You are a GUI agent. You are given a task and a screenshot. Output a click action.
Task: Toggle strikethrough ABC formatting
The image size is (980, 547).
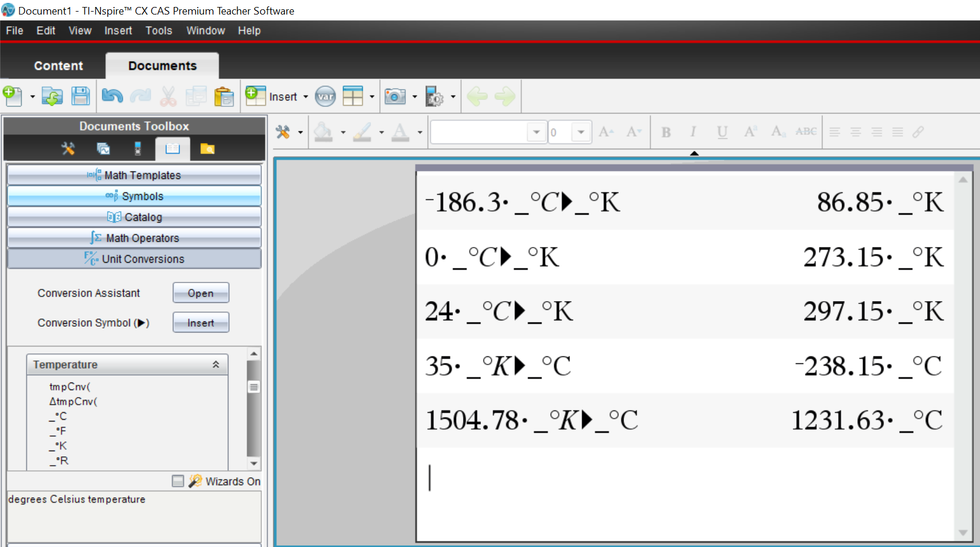[x=806, y=131]
